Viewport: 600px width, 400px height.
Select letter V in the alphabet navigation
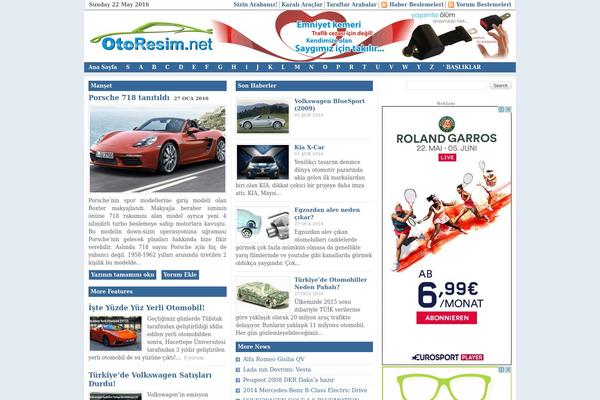[391, 67]
